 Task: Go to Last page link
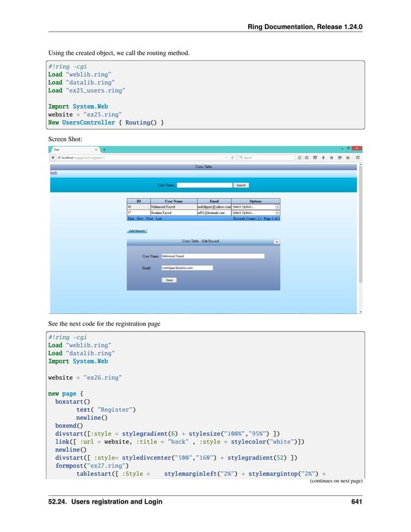[x=158, y=219]
